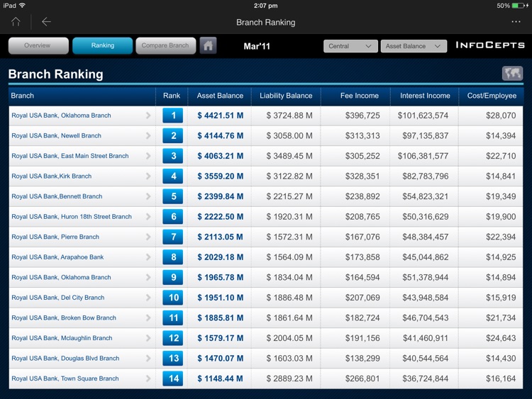
Task: Open Royal USA Bank, Newell Branch link
Action: coord(56,135)
